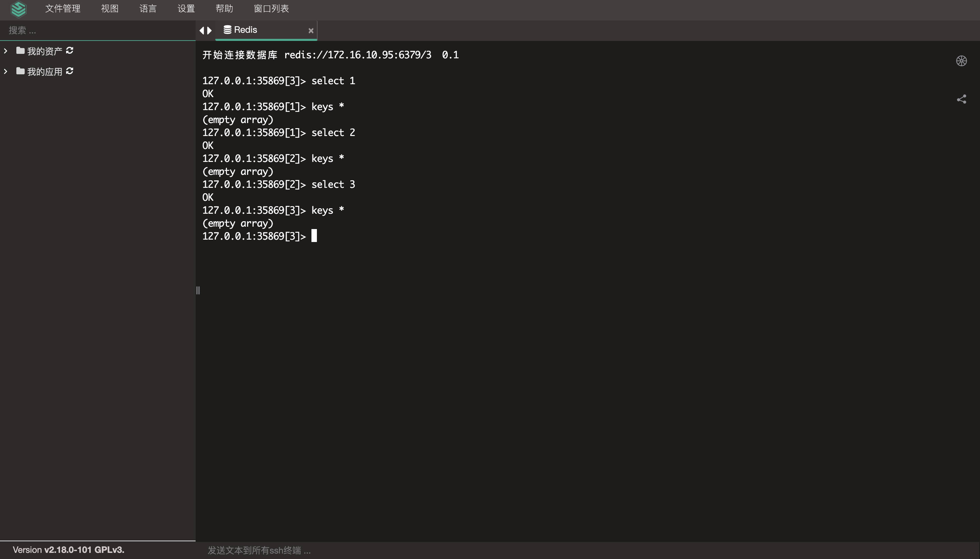Open the 帮助 menu
The image size is (980, 559).
pyautogui.click(x=224, y=9)
